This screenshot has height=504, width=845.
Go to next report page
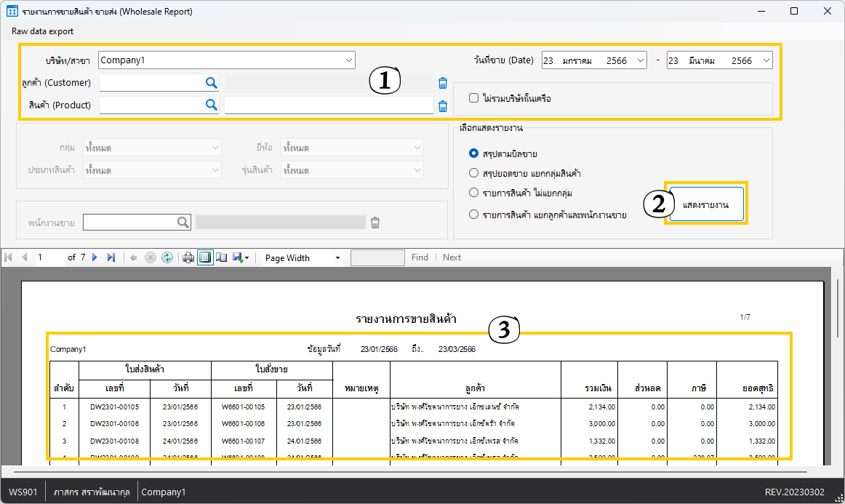95,257
